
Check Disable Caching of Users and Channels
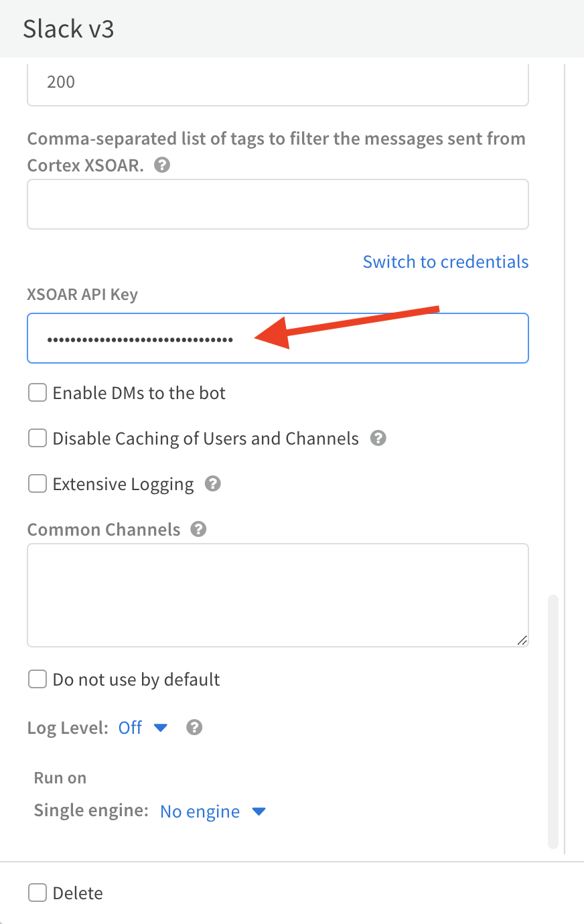click(x=38, y=438)
